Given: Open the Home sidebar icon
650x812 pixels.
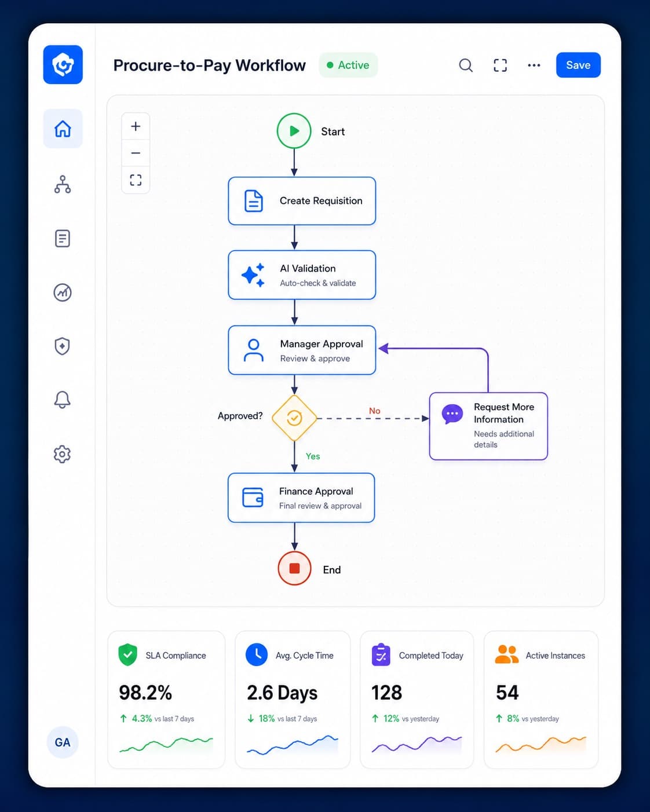Looking at the screenshot, I should [63, 129].
